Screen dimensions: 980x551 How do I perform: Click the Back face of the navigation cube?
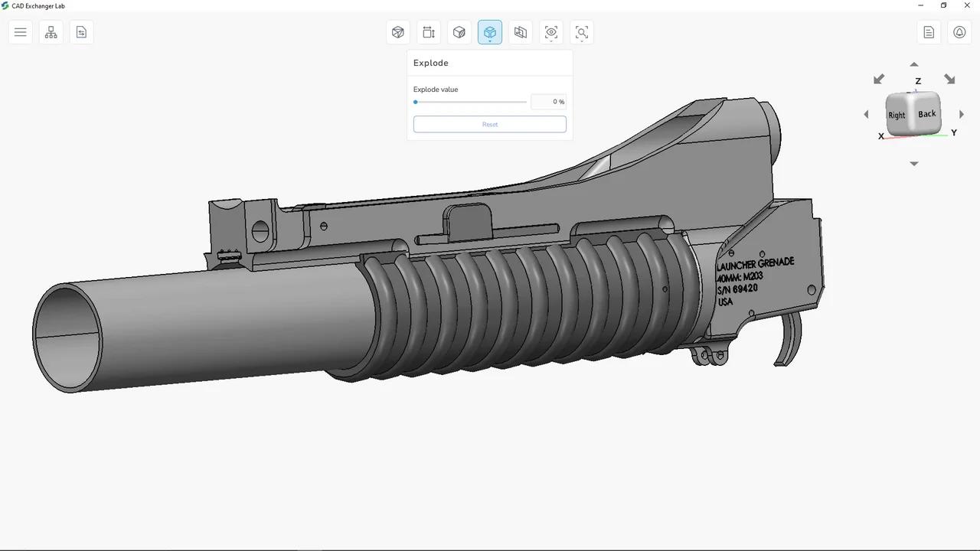coord(926,113)
